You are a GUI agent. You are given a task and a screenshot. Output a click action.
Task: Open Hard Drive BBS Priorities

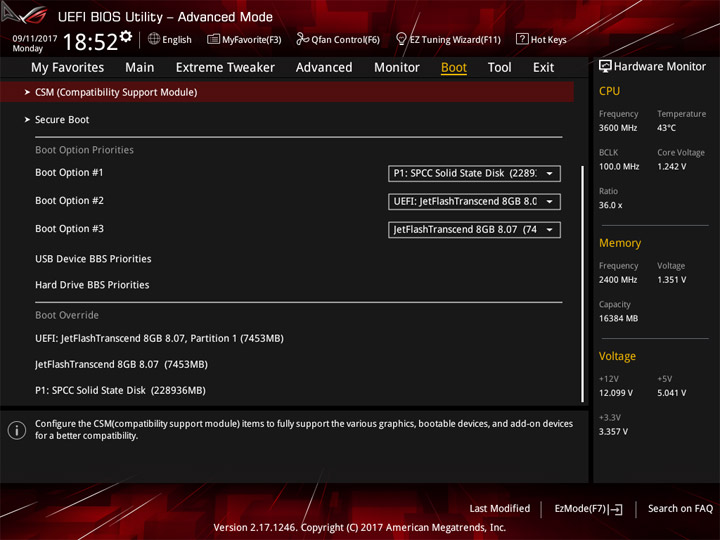pyautogui.click(x=92, y=285)
